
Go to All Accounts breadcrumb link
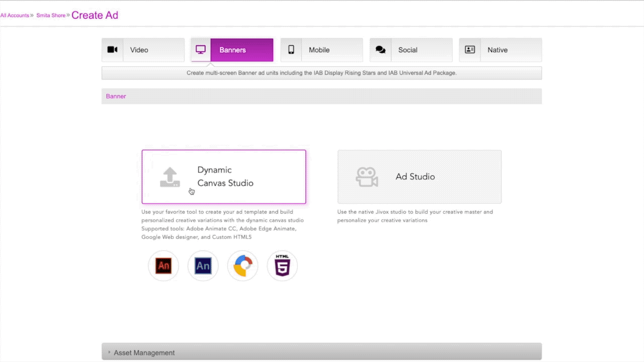click(15, 16)
